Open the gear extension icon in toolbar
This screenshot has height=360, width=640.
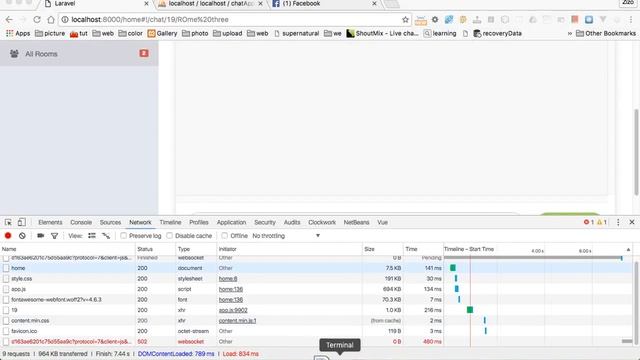(x=435, y=20)
